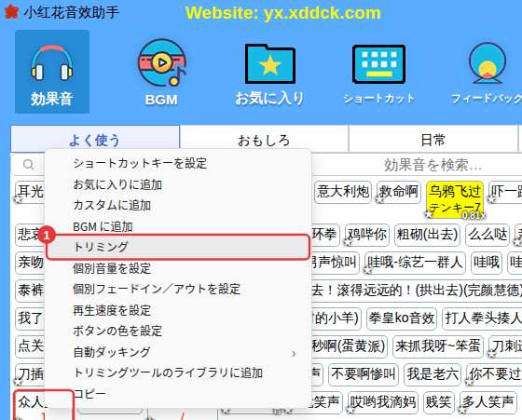Focus the 効果音を検索 search field

click(416, 164)
